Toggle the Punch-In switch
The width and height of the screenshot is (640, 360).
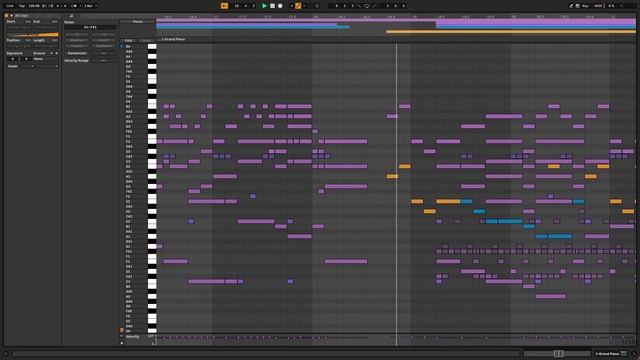point(359,6)
